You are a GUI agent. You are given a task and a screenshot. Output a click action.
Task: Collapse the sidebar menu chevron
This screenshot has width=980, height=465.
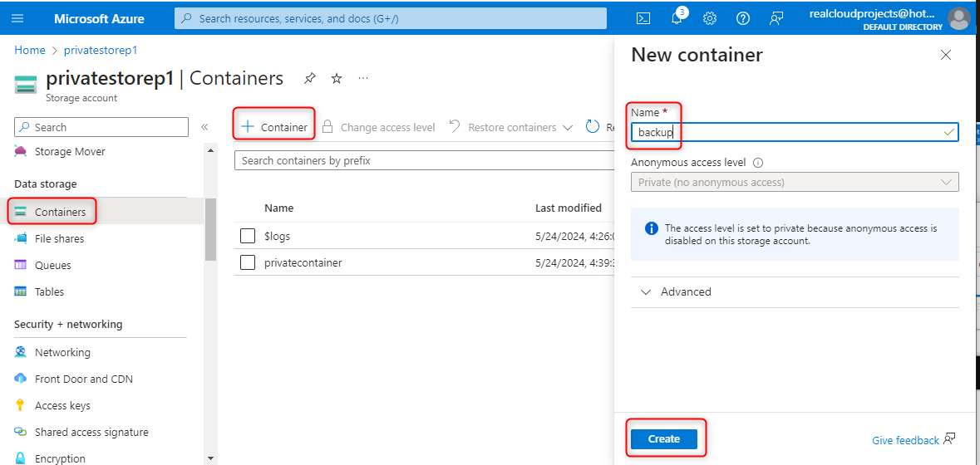(x=204, y=127)
